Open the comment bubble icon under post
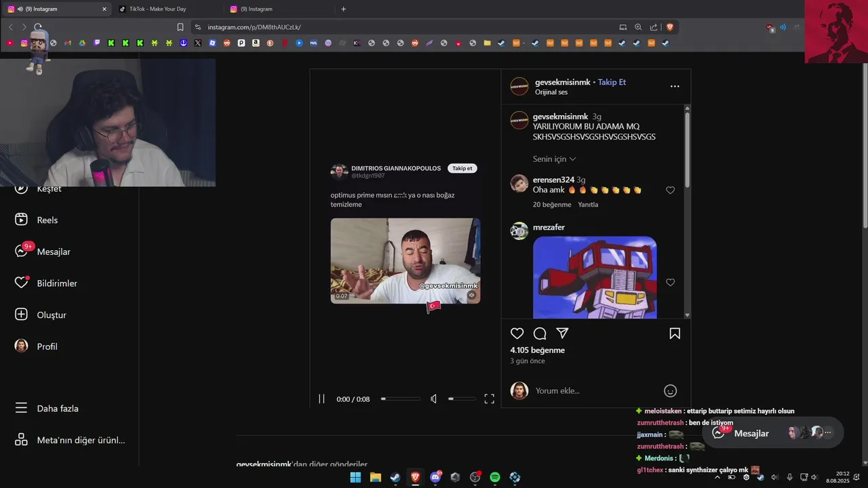 540,333
